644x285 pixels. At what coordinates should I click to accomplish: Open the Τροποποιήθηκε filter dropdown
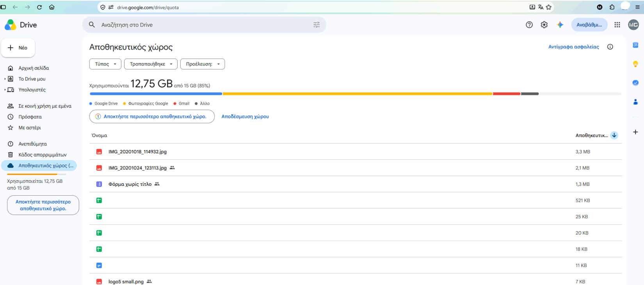tap(151, 64)
